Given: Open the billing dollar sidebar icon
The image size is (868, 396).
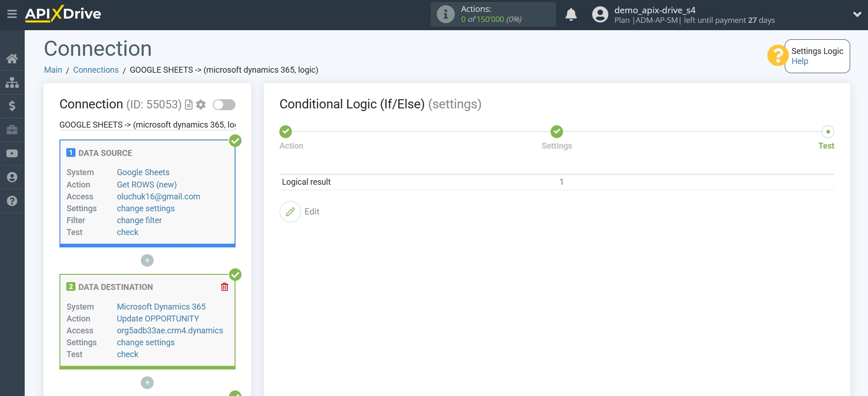Looking at the screenshot, I should [12, 106].
